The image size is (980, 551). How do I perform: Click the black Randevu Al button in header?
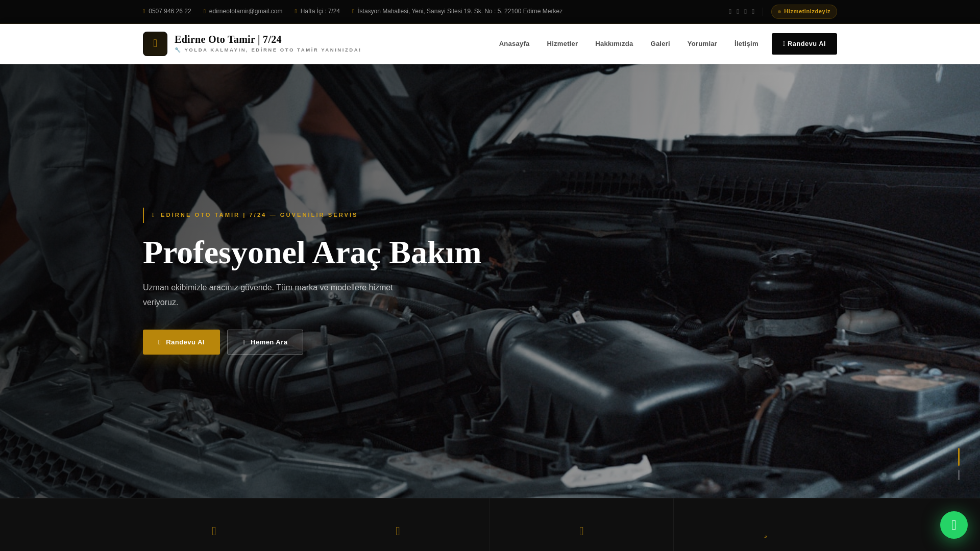tap(804, 44)
